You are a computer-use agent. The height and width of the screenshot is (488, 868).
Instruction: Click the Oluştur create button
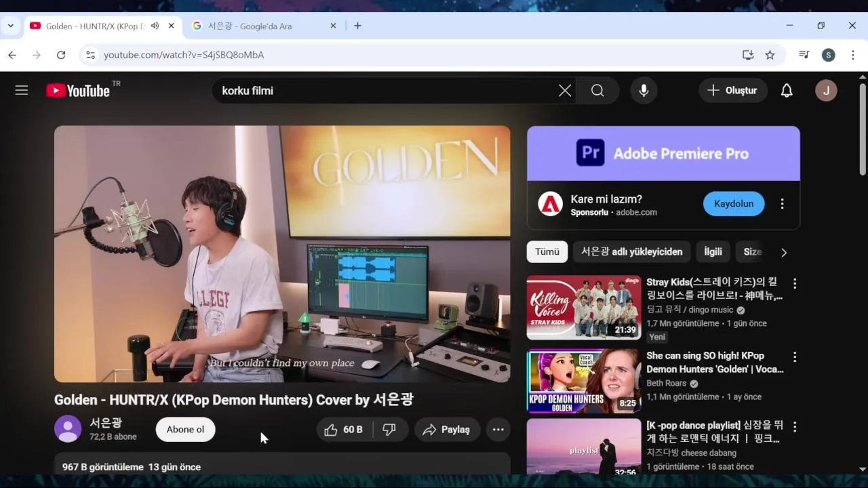[732, 90]
